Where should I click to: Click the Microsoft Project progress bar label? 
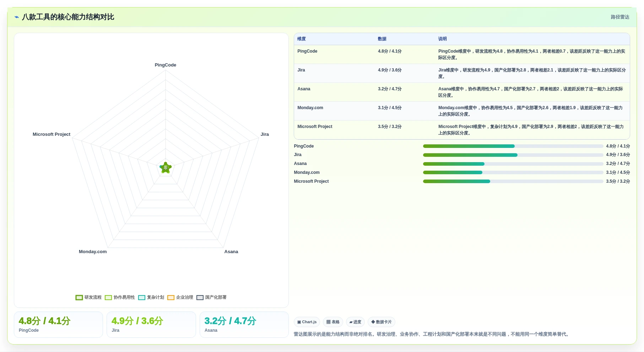[x=311, y=181]
